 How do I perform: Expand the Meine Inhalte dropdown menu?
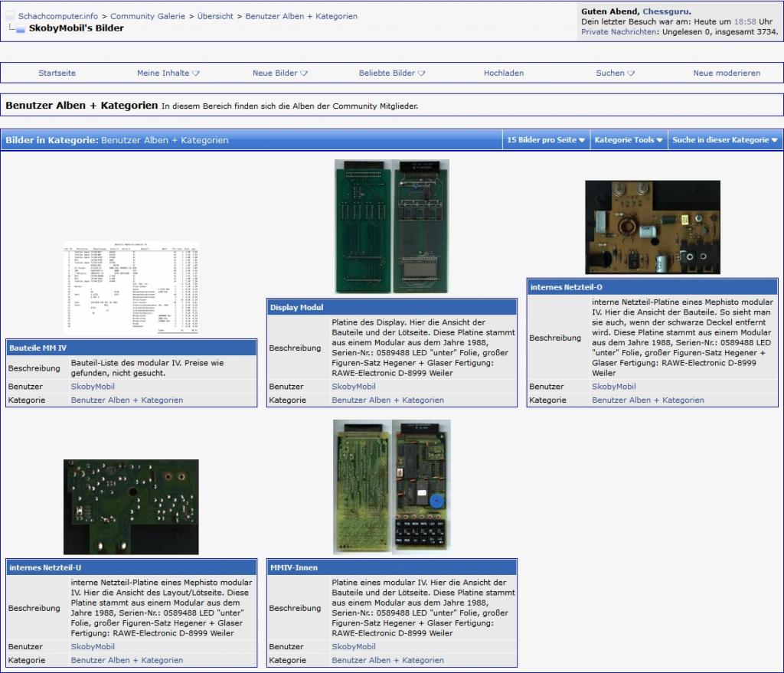(x=168, y=74)
